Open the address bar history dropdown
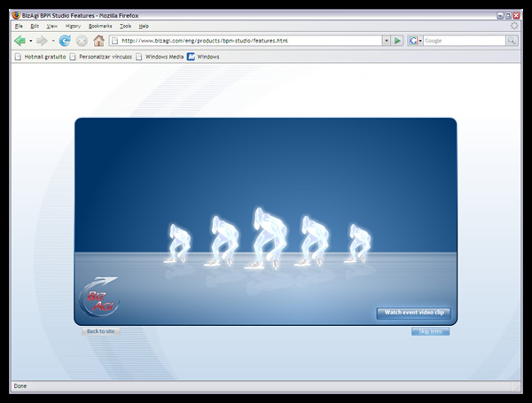The height and width of the screenshot is (403, 532). click(x=386, y=41)
